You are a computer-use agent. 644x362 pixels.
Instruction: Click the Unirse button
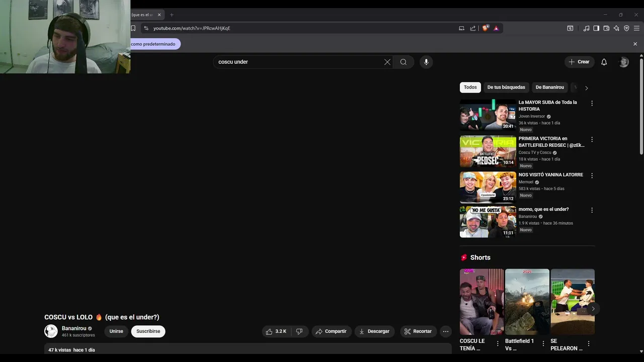tap(116, 331)
